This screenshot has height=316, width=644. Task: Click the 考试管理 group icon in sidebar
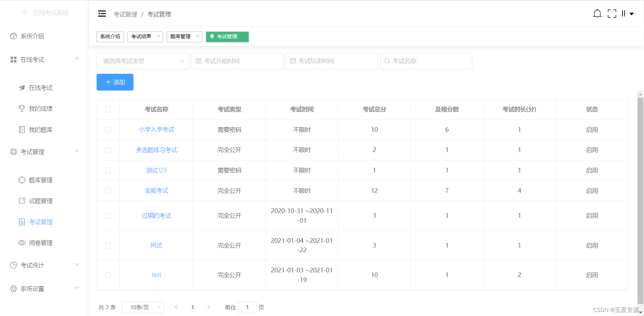(13, 152)
